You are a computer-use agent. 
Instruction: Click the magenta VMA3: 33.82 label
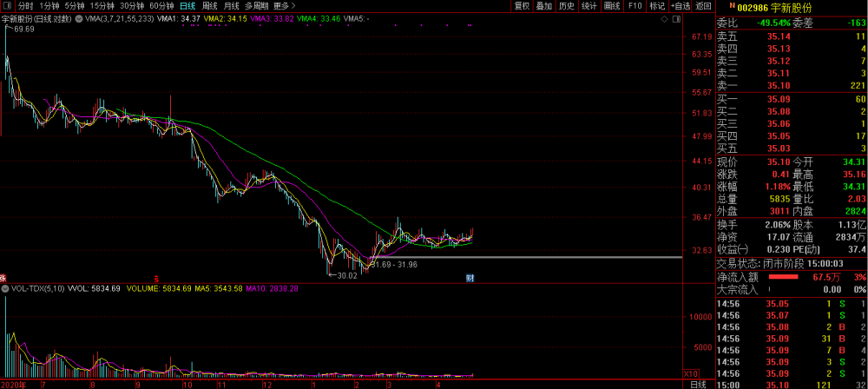[272, 19]
